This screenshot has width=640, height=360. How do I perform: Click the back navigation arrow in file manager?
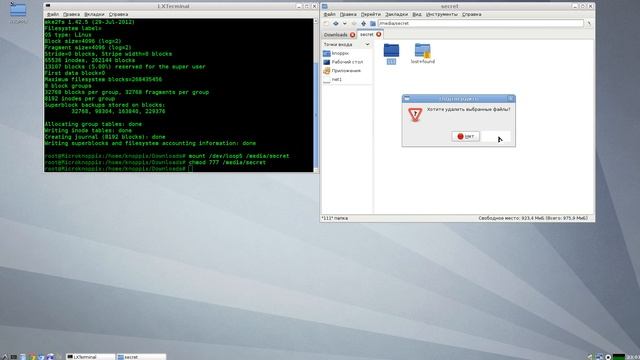pos(336,24)
